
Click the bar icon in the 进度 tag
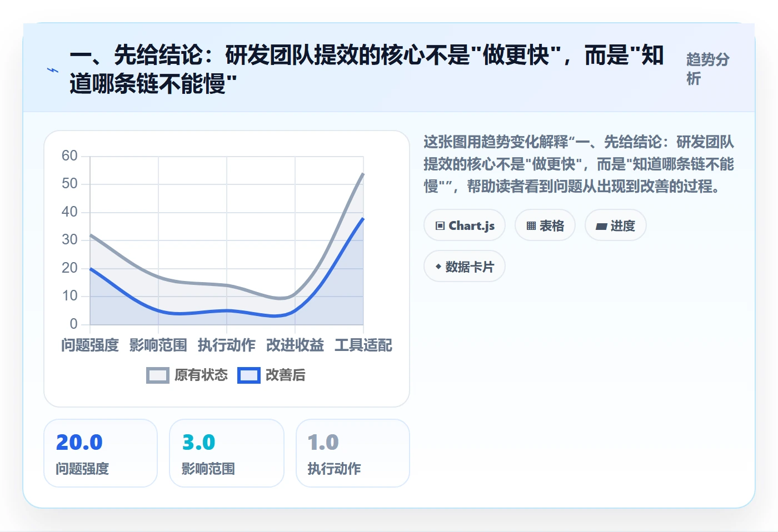point(601,226)
